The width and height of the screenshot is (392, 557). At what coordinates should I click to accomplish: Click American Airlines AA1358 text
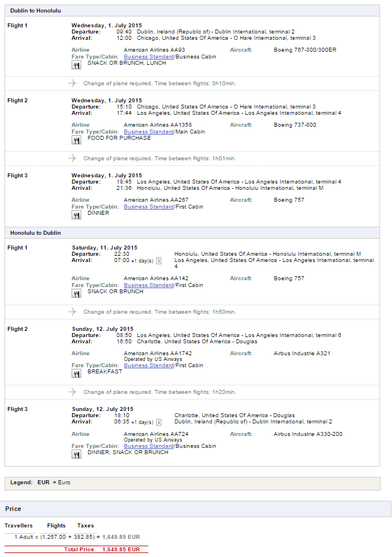coord(158,124)
